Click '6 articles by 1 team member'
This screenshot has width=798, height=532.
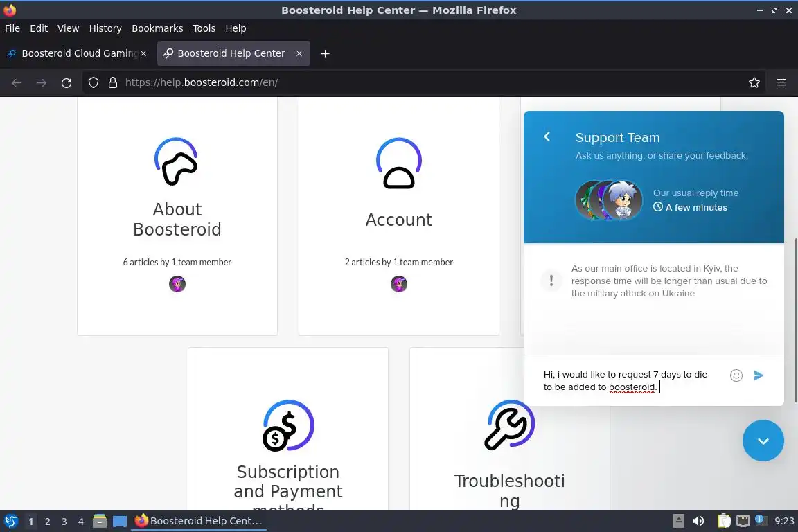[177, 262]
